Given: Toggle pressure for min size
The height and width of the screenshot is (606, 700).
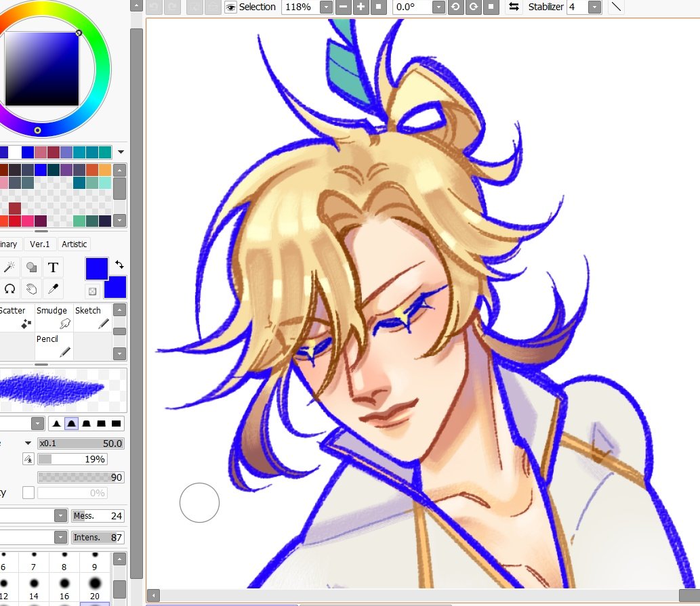Looking at the screenshot, I should 28,459.
